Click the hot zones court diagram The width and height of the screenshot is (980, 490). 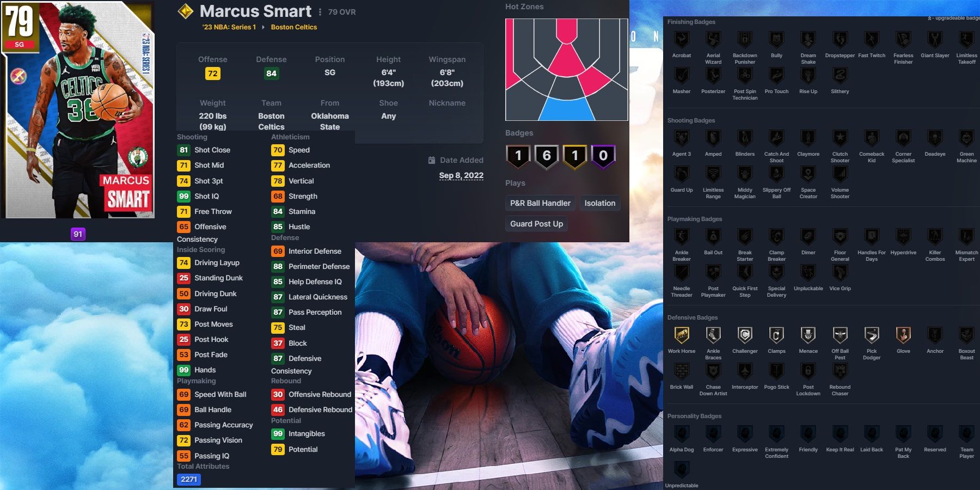[566, 70]
